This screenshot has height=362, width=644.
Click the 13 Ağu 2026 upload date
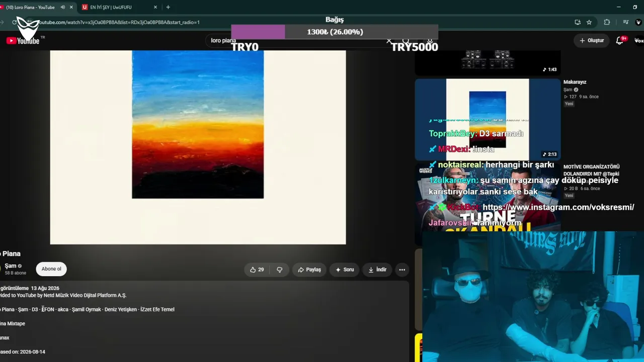coord(45,288)
